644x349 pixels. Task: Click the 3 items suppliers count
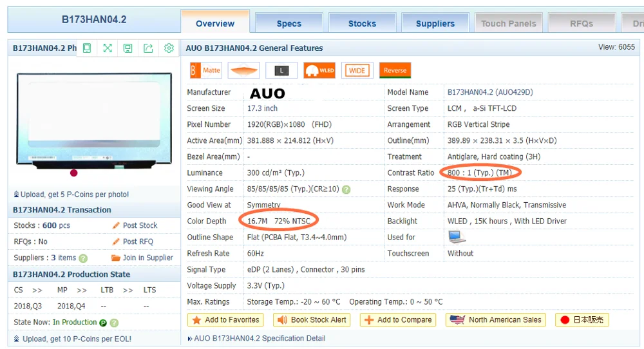[x=64, y=258]
